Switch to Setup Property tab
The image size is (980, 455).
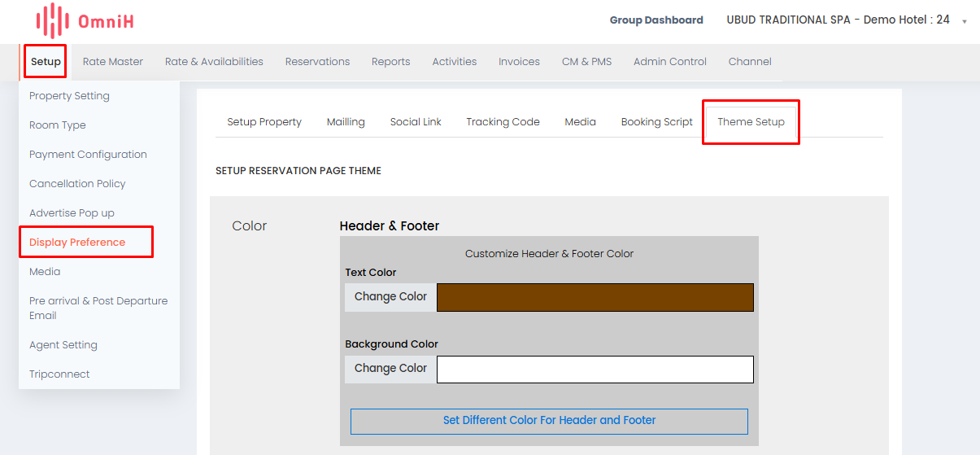point(264,122)
